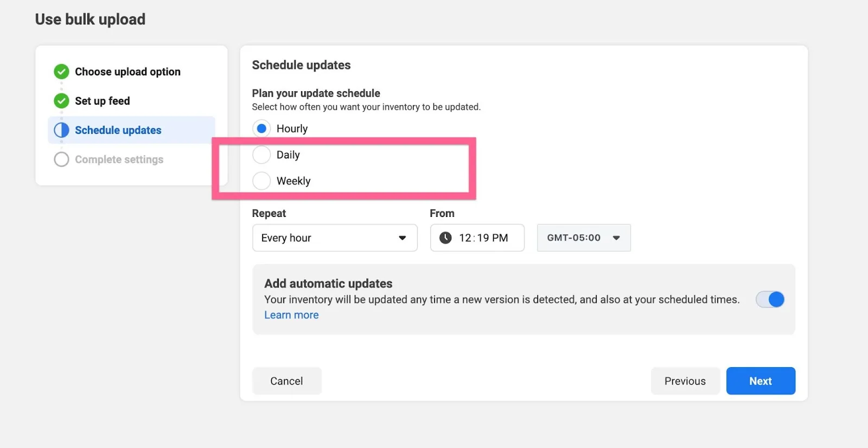
Task: Go to the Choose upload option step
Action: [127, 72]
